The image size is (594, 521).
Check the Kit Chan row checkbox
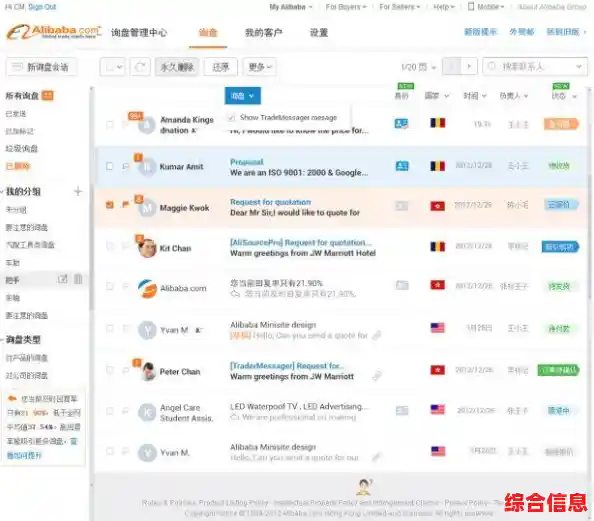(x=110, y=246)
